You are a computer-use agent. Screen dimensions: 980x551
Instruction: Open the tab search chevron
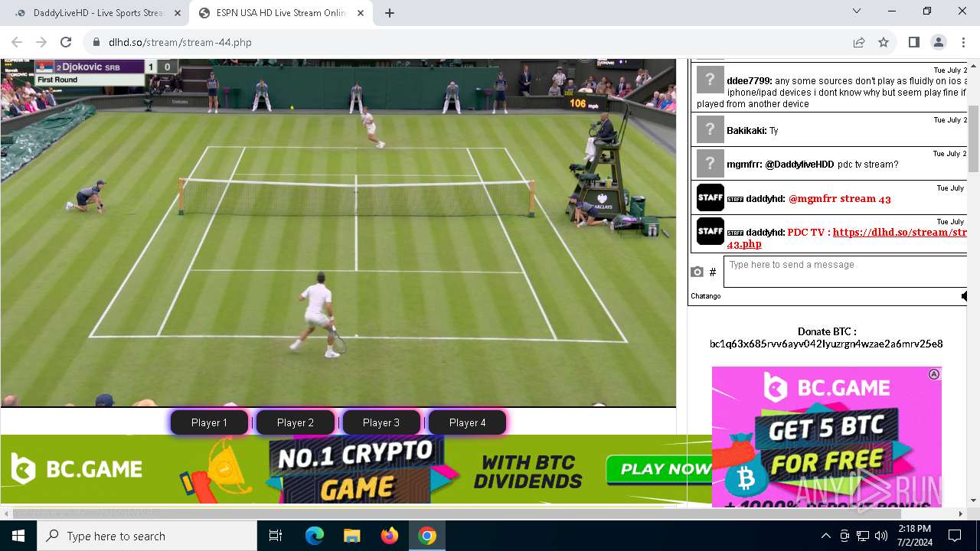click(x=857, y=11)
